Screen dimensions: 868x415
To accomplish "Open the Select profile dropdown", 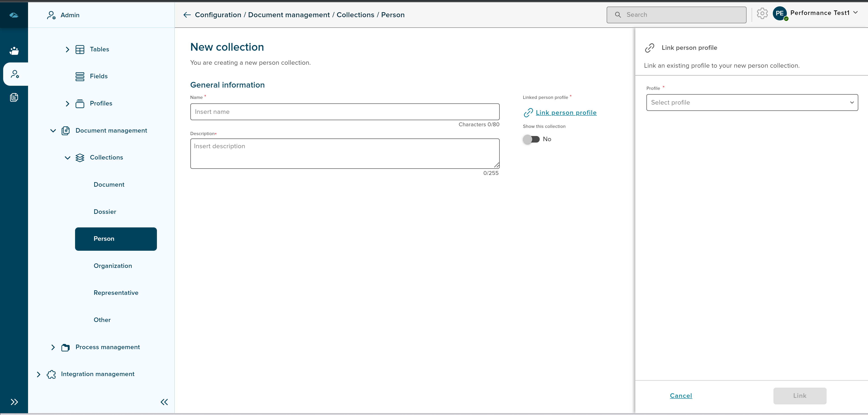I will (752, 103).
